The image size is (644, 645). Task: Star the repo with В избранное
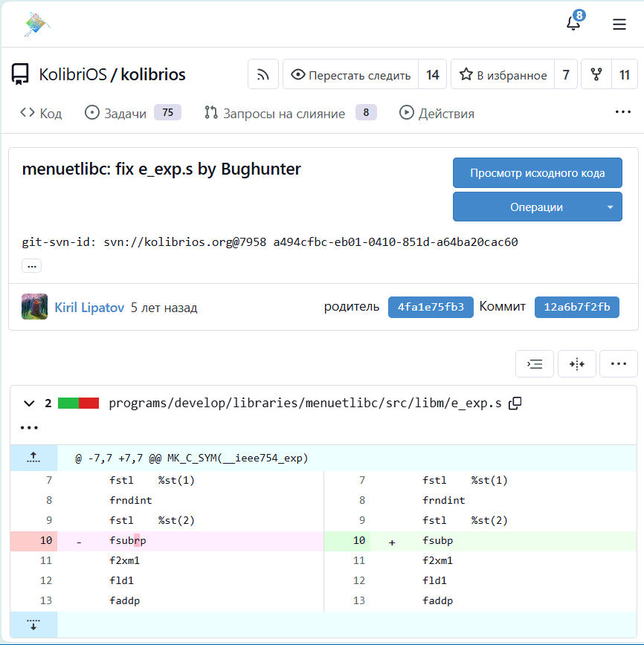tap(503, 74)
